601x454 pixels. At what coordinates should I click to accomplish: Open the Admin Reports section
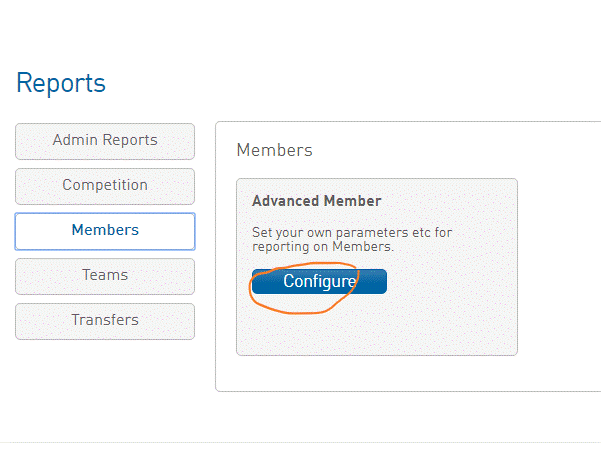pos(105,141)
